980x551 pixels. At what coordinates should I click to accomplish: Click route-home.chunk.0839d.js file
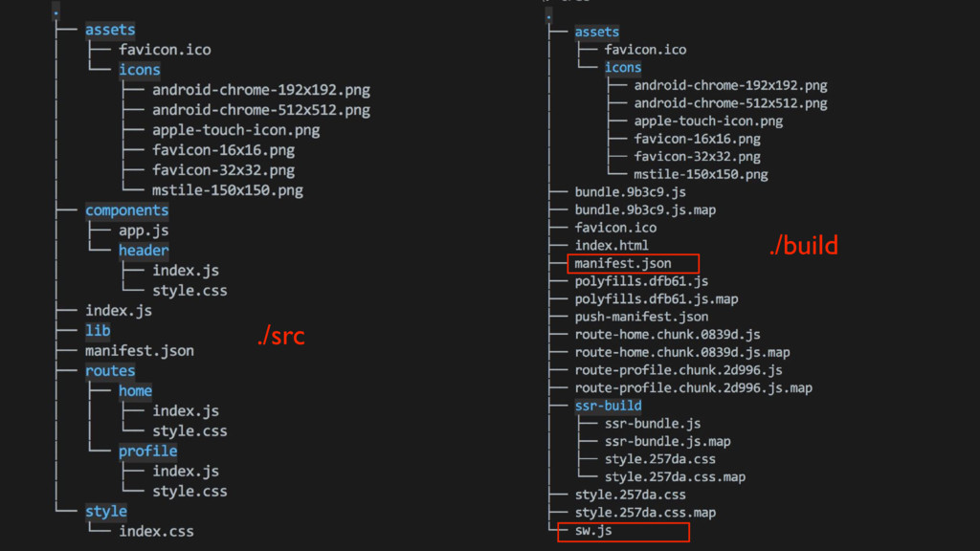click(x=667, y=335)
